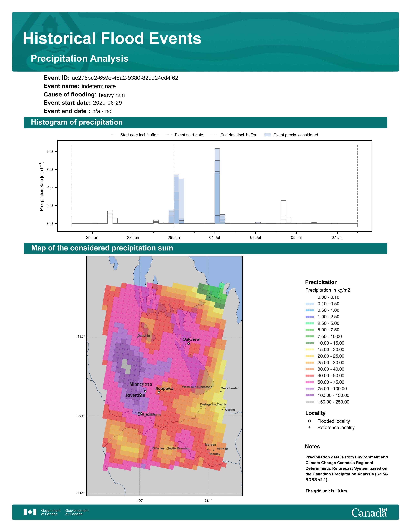Click the Woodlands reference locality dot

[221, 391]
